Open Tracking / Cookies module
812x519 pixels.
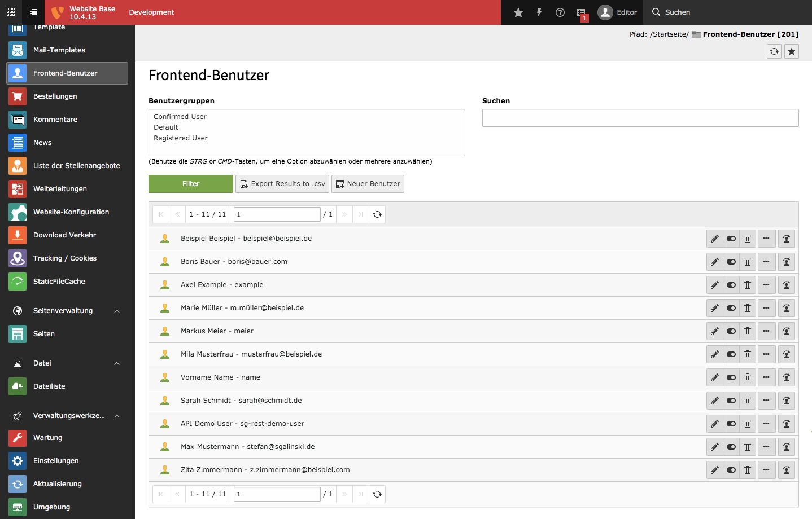tap(67, 258)
